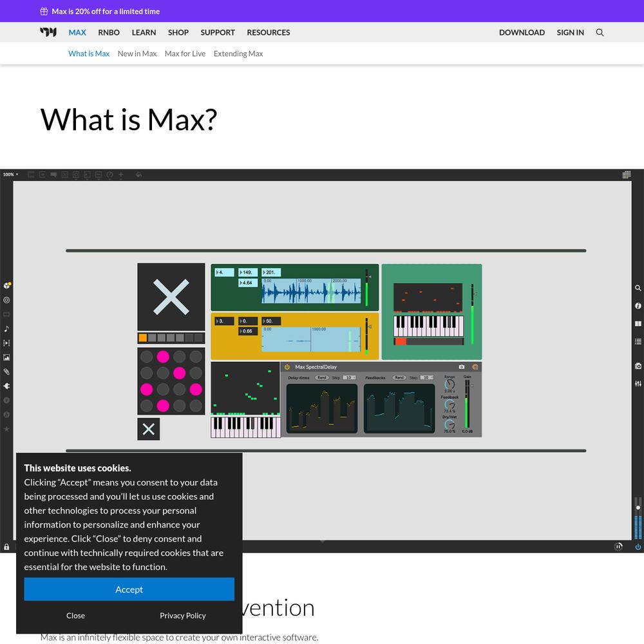
Task: Click the audio volume slider above the power button
Action: [x=638, y=518]
